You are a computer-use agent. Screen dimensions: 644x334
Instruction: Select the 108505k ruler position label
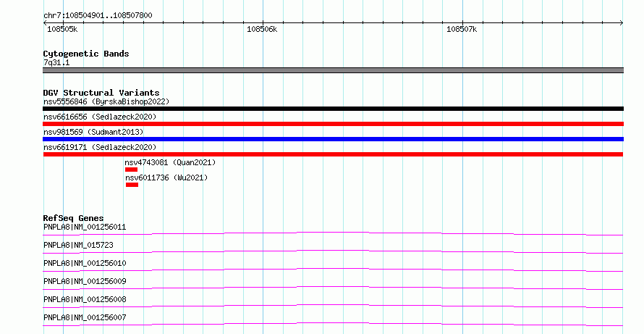point(62,29)
